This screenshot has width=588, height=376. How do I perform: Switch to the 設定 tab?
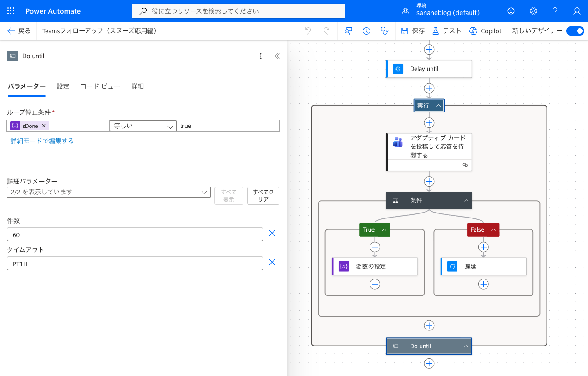[x=63, y=86]
